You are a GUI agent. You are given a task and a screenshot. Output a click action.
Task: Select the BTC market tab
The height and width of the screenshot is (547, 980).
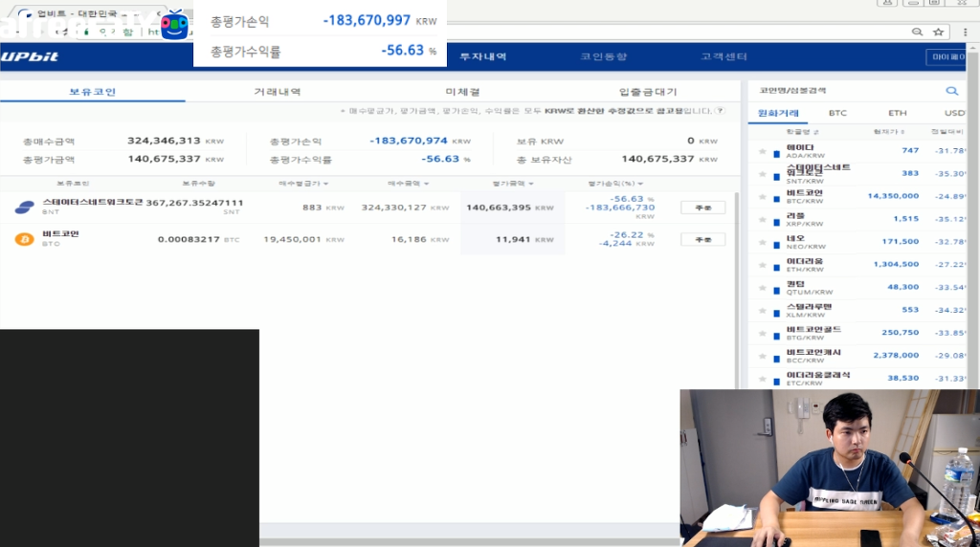click(837, 113)
